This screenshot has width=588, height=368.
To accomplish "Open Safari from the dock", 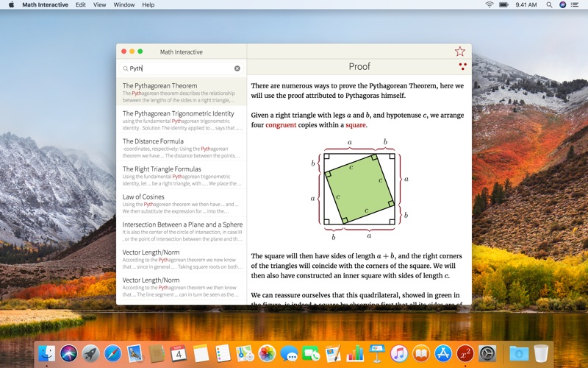I will (113, 353).
